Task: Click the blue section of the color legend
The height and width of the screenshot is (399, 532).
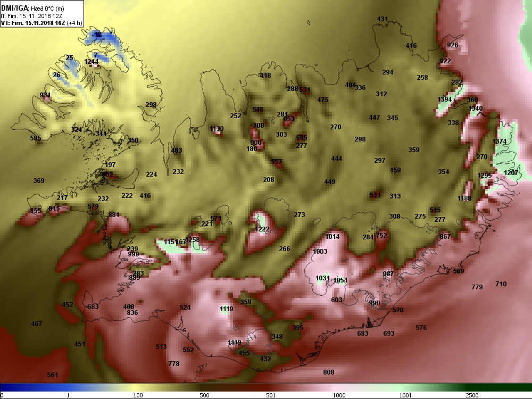Action: [x=34, y=387]
